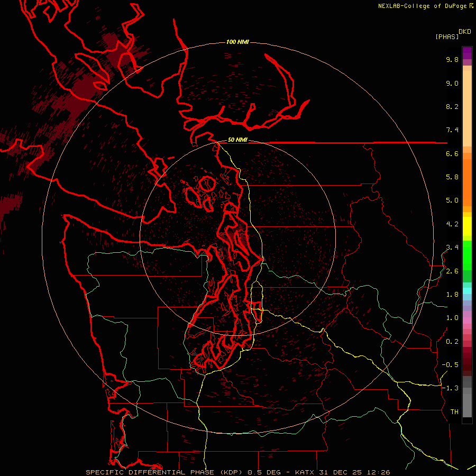Screen dimensions: 476x476
Task: Click the 2.6 value on color scale
Action: coord(452,271)
